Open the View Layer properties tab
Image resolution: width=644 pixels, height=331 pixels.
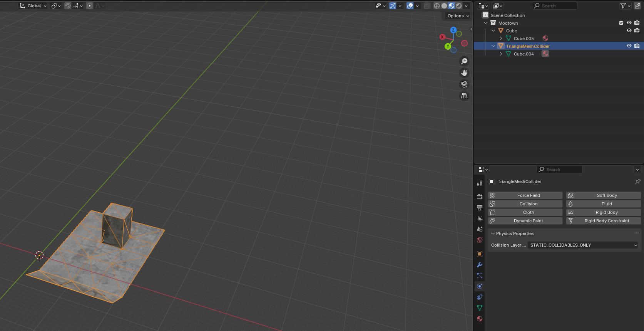point(480,218)
